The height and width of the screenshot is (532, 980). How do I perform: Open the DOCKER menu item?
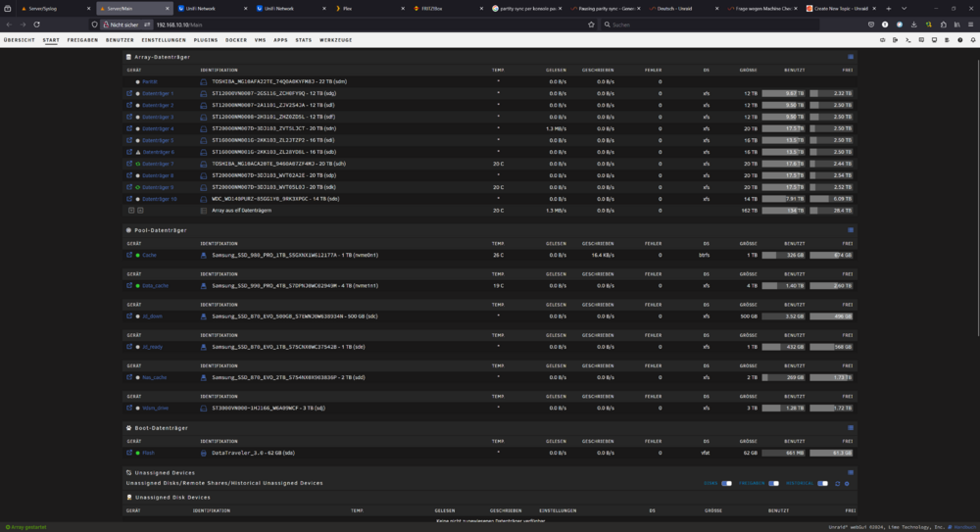coord(236,40)
